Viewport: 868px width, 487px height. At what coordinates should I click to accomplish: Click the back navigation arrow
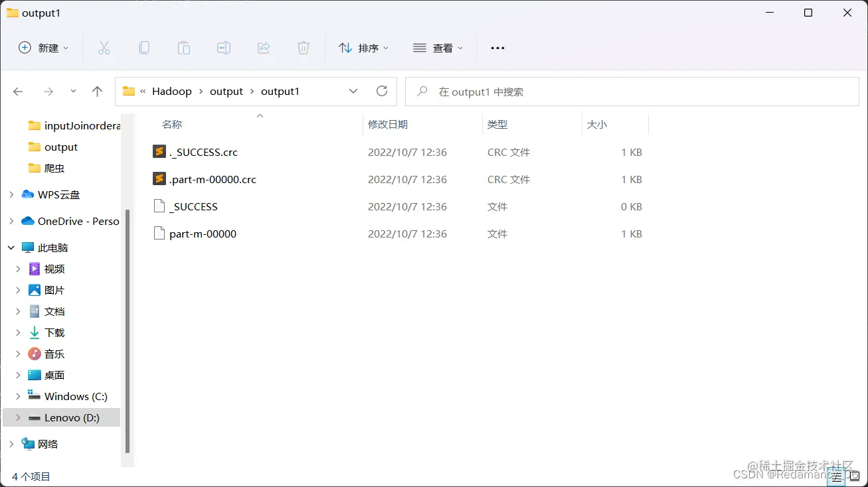pos(18,92)
